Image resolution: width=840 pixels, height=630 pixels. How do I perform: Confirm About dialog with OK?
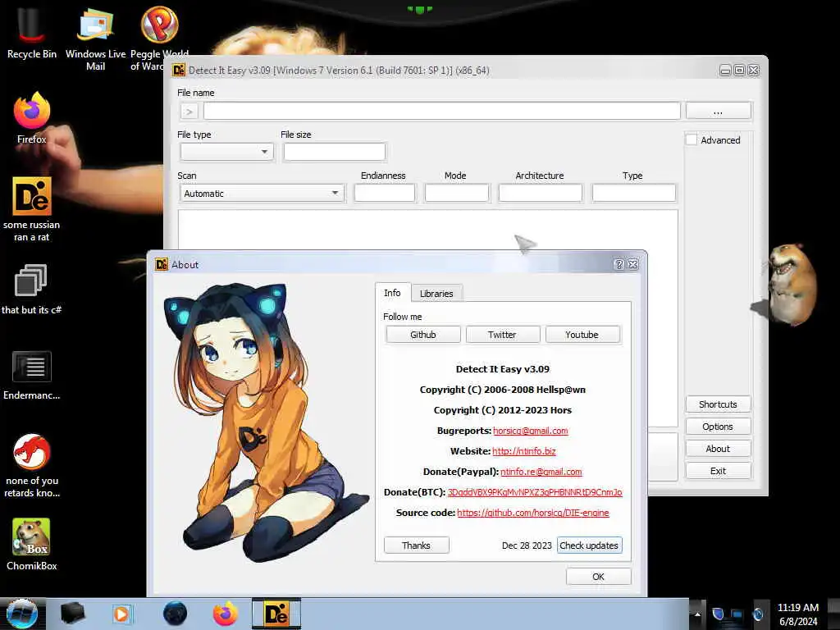[598, 577]
